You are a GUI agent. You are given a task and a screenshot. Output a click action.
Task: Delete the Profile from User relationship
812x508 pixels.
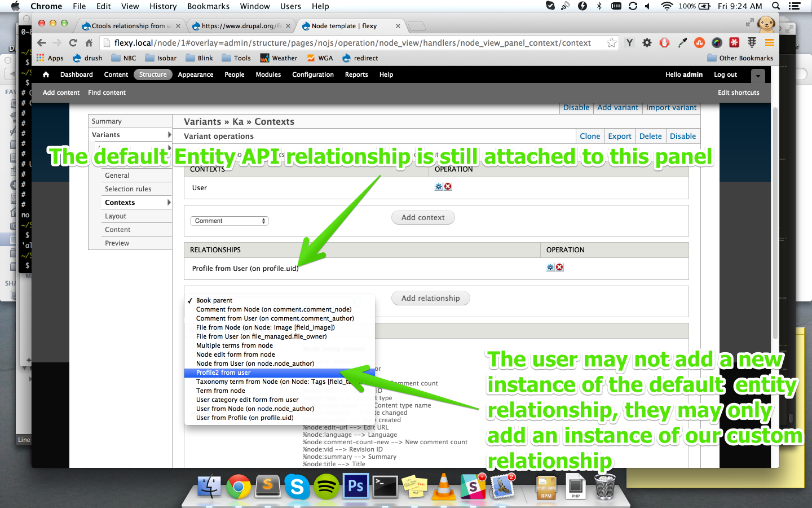(559, 268)
